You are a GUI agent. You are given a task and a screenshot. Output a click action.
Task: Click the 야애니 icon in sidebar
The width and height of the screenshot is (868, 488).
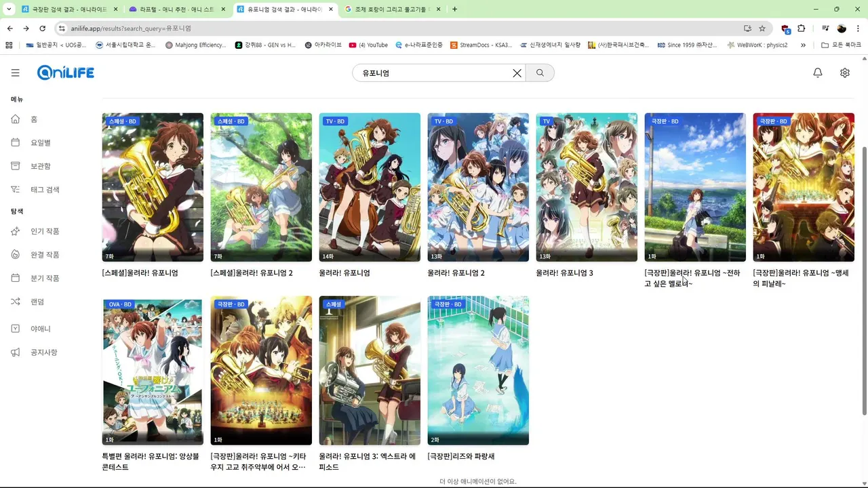(x=16, y=329)
